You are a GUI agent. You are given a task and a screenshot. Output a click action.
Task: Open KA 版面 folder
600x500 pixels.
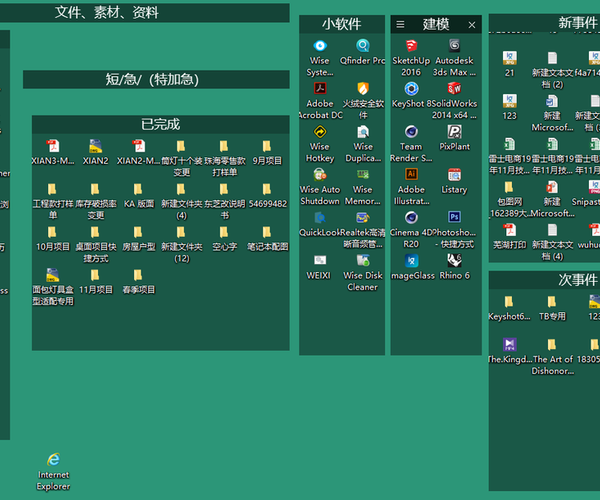139,189
